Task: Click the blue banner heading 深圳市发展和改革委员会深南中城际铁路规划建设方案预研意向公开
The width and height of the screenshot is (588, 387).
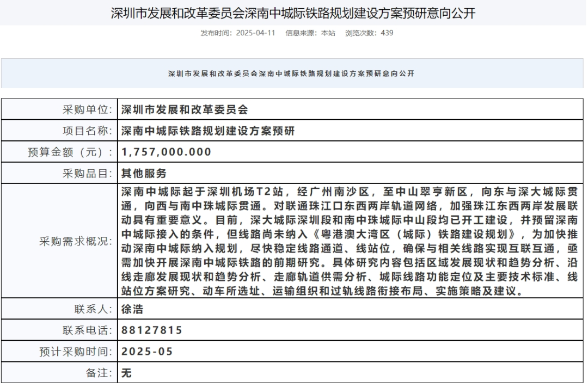Action: 291,73
